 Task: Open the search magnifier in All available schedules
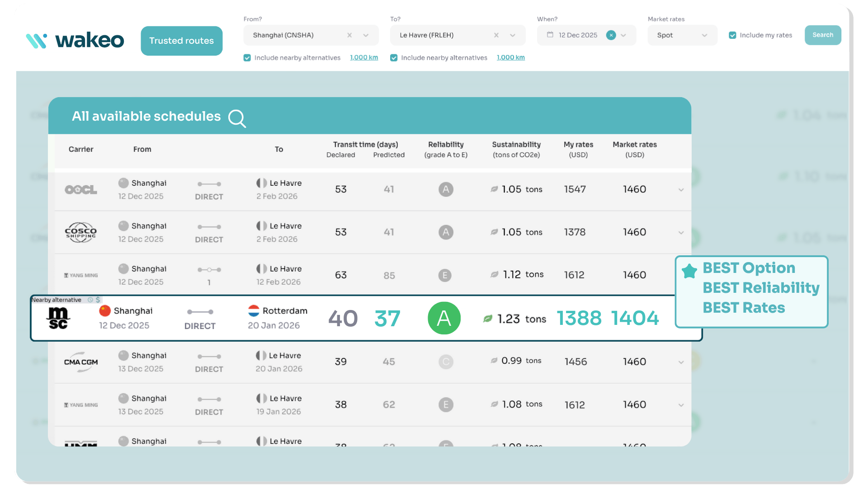pos(236,118)
